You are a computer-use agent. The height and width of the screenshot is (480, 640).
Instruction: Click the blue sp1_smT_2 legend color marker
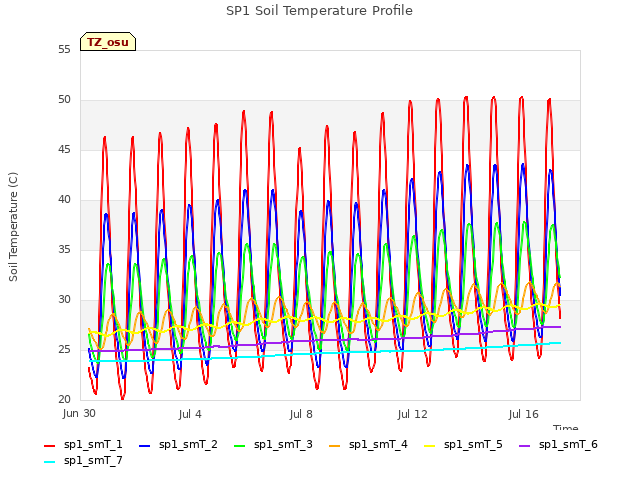pos(144,446)
